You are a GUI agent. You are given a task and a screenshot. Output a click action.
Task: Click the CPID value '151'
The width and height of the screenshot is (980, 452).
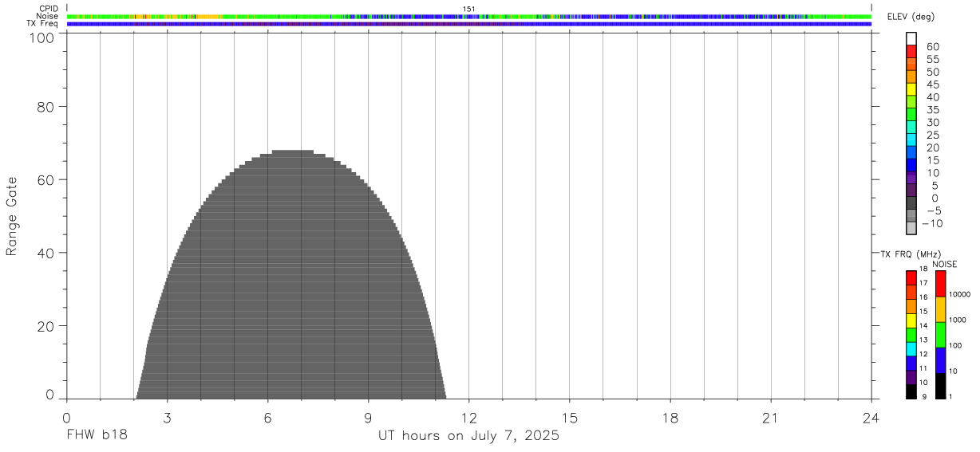(x=469, y=9)
